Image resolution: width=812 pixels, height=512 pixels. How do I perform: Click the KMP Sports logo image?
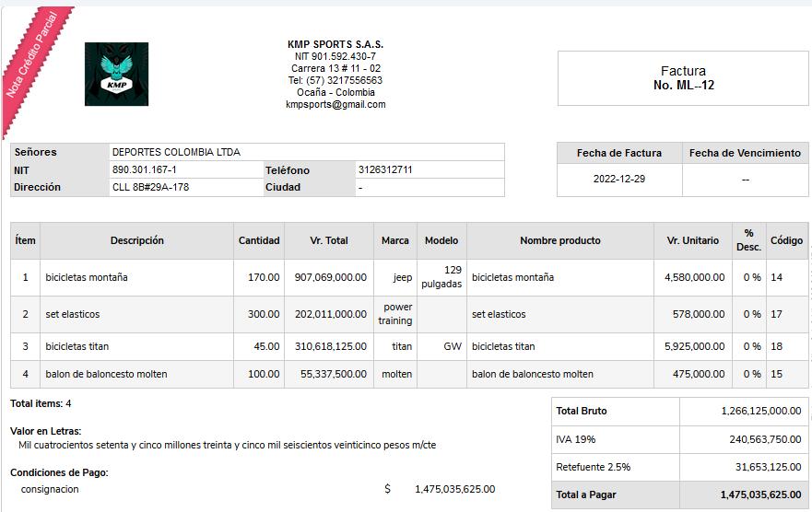116,74
